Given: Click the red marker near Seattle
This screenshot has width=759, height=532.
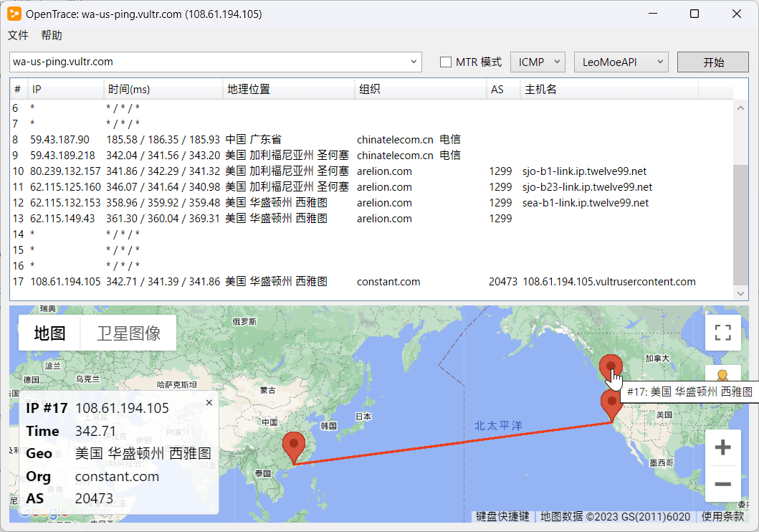Looking at the screenshot, I should 611,364.
